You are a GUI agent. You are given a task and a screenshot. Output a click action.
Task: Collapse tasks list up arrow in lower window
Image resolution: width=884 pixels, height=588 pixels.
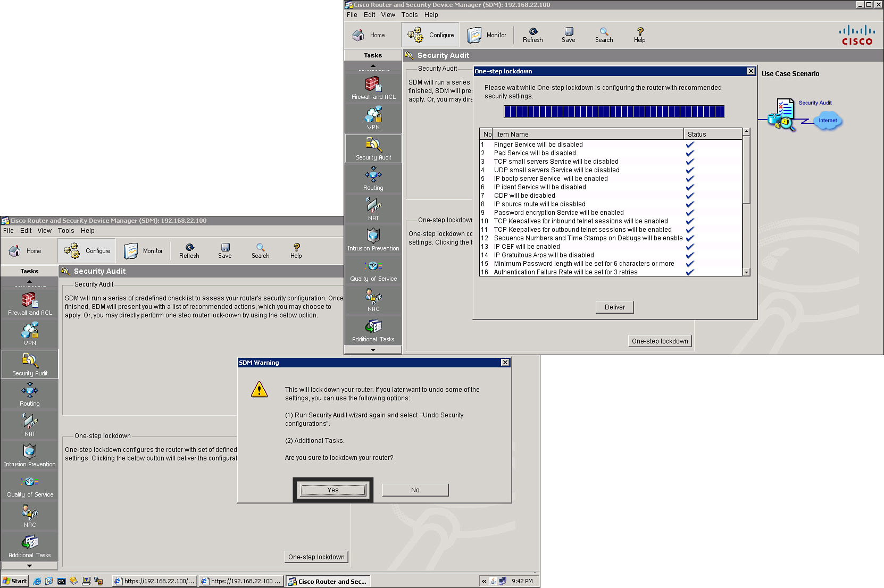[x=29, y=281]
